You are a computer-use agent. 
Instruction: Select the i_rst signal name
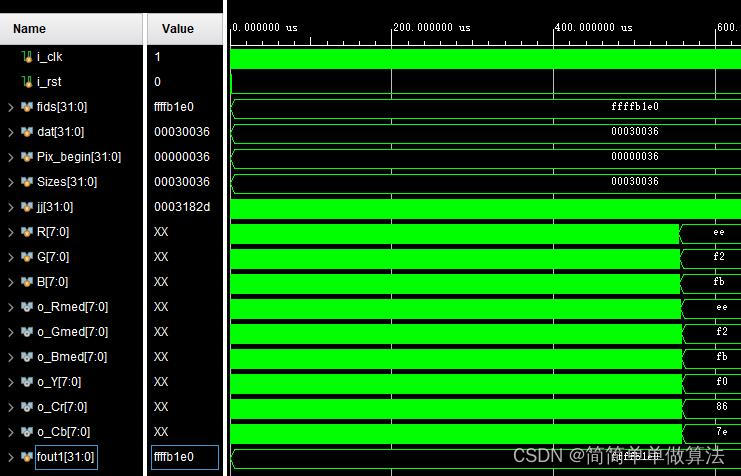click(x=49, y=82)
